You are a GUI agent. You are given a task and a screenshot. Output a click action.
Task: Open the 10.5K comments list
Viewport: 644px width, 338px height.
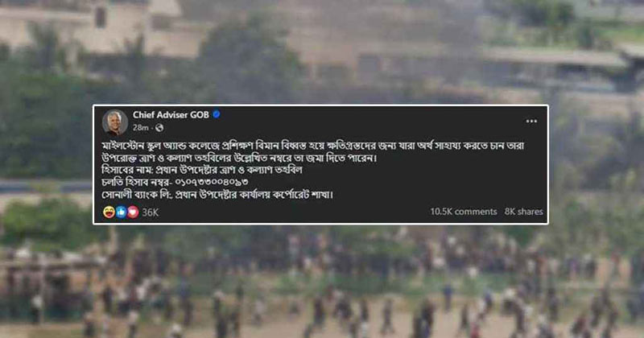coord(464,212)
